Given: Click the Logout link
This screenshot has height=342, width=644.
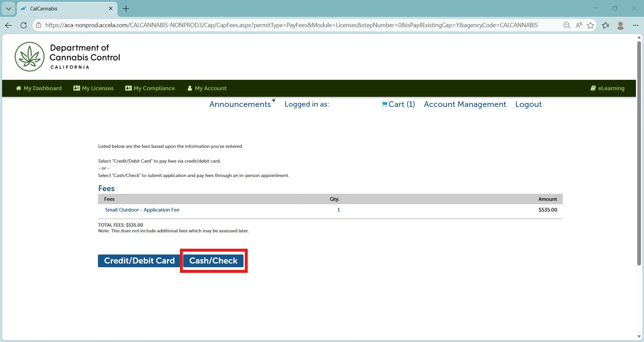Looking at the screenshot, I should 528,104.
